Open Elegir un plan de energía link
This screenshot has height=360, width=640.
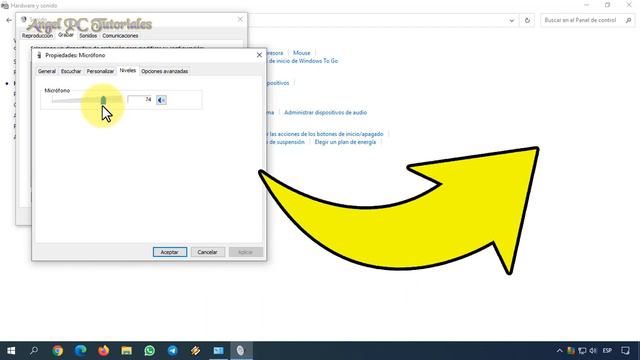point(345,142)
